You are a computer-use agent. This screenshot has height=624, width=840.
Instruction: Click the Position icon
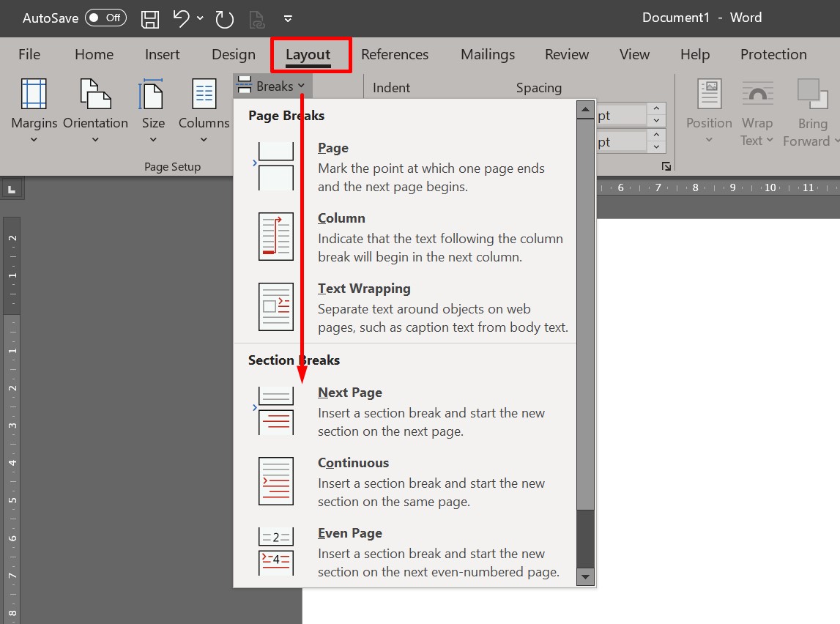710,94
